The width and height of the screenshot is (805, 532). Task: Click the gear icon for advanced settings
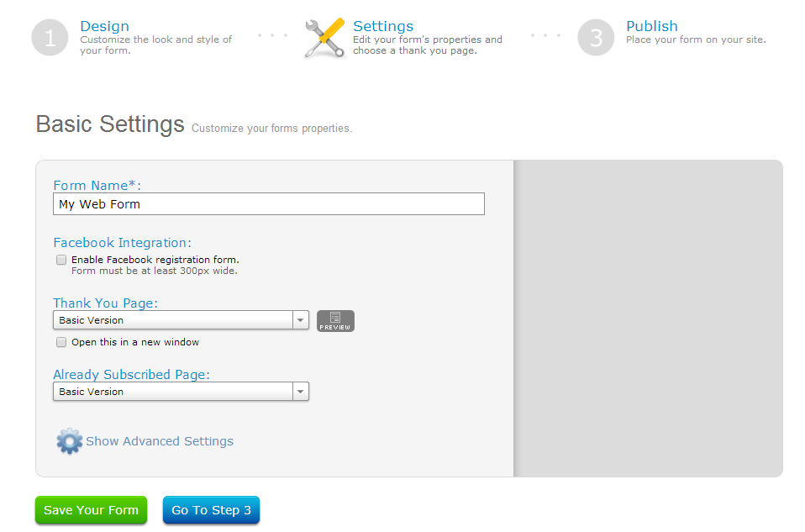69,441
